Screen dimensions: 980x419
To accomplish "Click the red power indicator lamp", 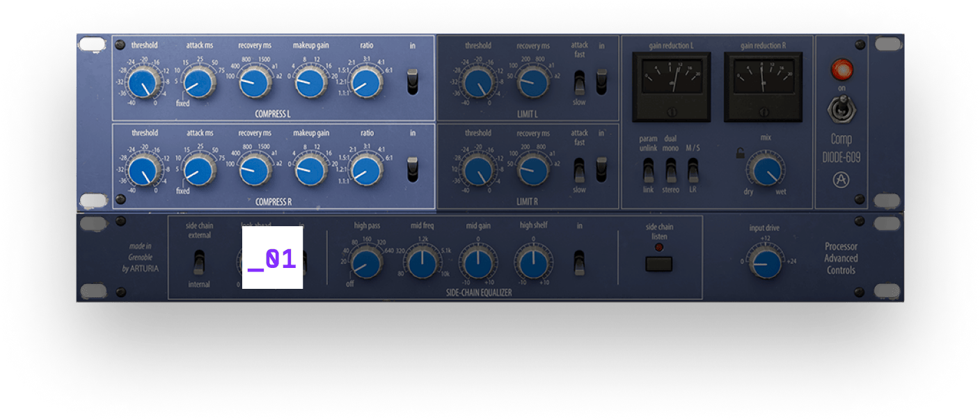I will click(843, 70).
